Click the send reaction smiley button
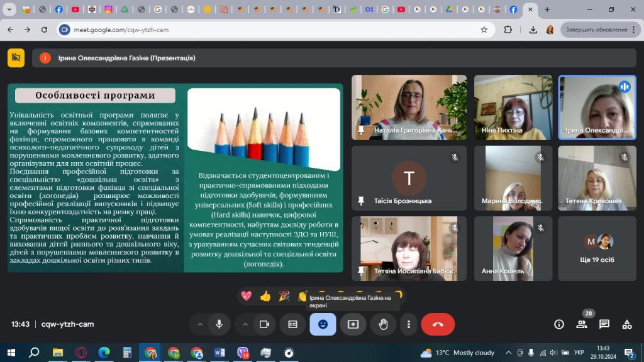Screen dimensions: 644x362 coord(323,324)
